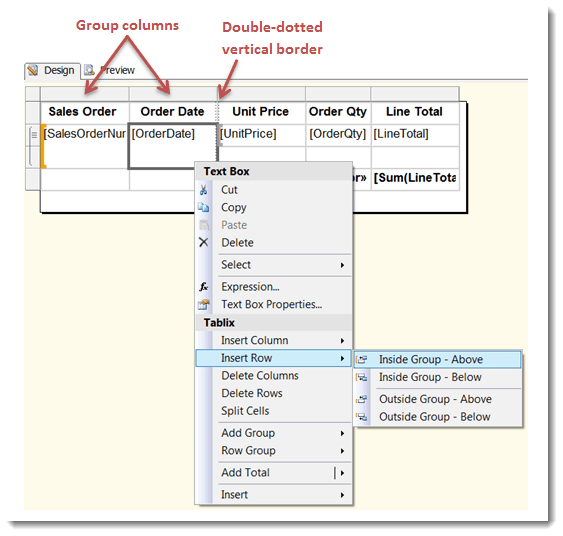
Task: Click the Outside Group - Below icon
Action: point(362,417)
